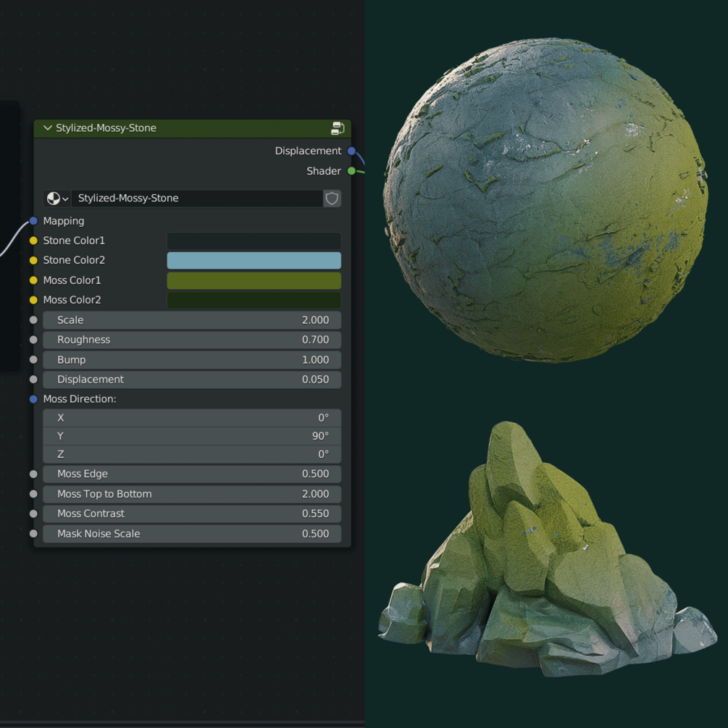Adjust the Moss Top to Bottom slider
Screen dimensions: 728x728
pos(192,493)
